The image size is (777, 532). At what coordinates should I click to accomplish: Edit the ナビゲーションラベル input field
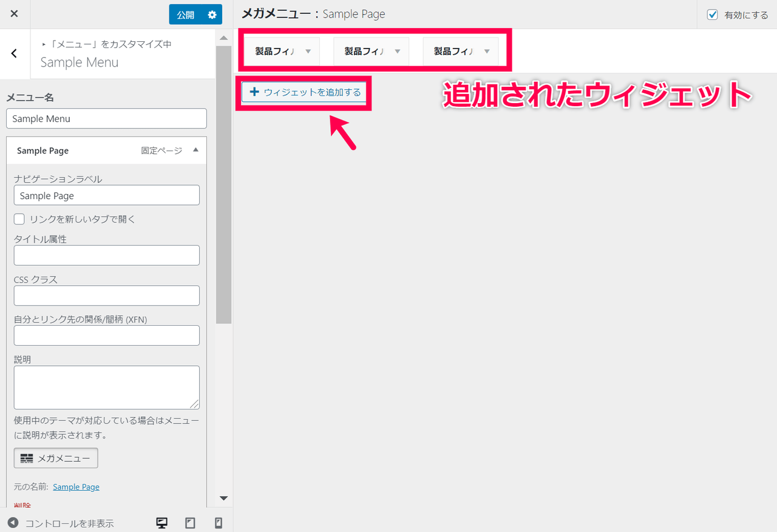106,195
